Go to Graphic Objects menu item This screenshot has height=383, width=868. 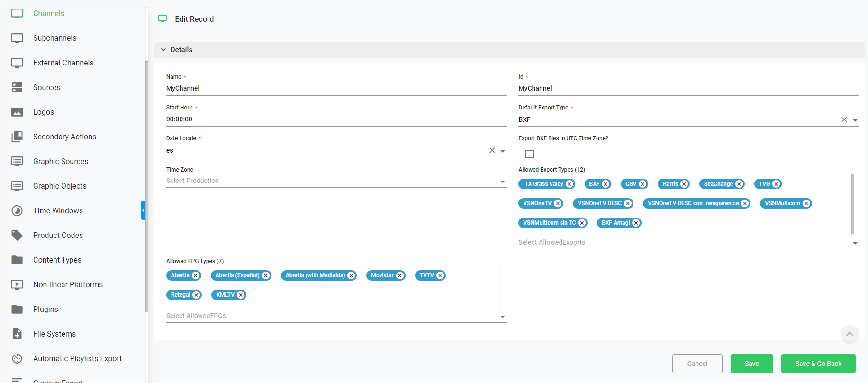[x=60, y=186]
